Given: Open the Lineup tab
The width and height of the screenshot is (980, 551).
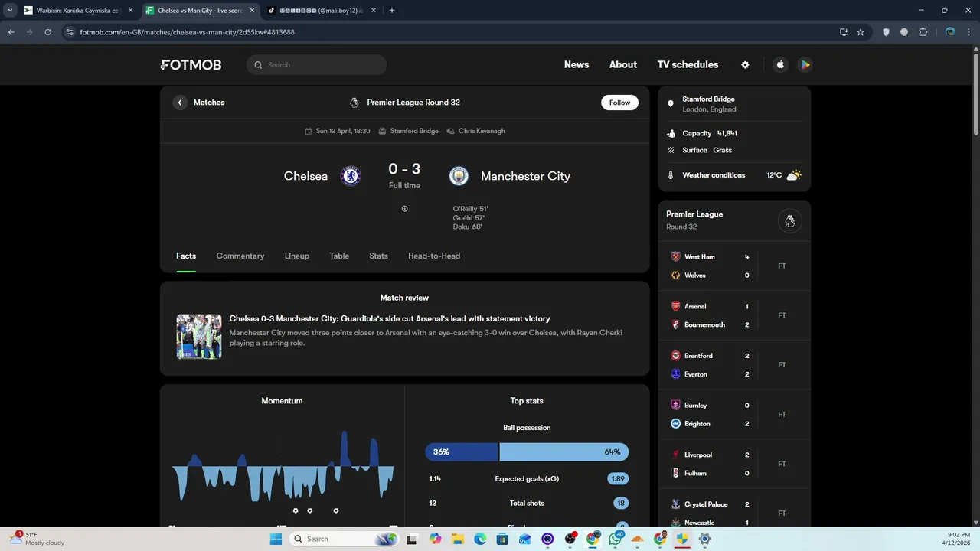Looking at the screenshot, I should [297, 256].
